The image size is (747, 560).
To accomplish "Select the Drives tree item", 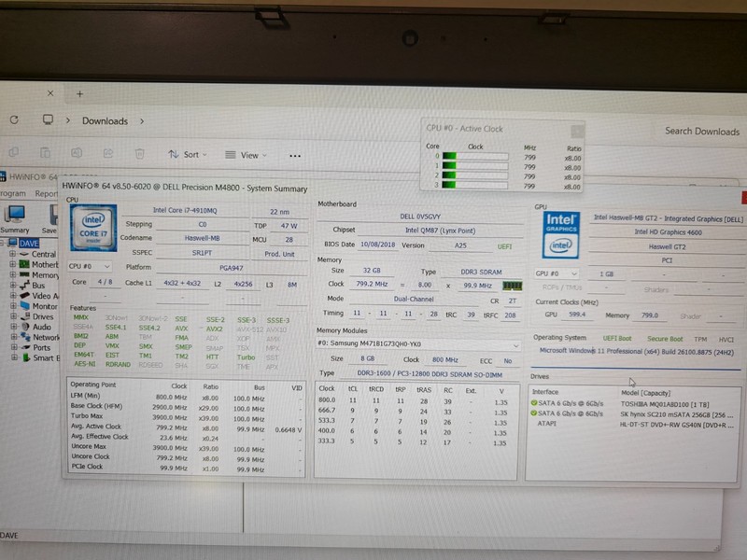I will point(43,316).
